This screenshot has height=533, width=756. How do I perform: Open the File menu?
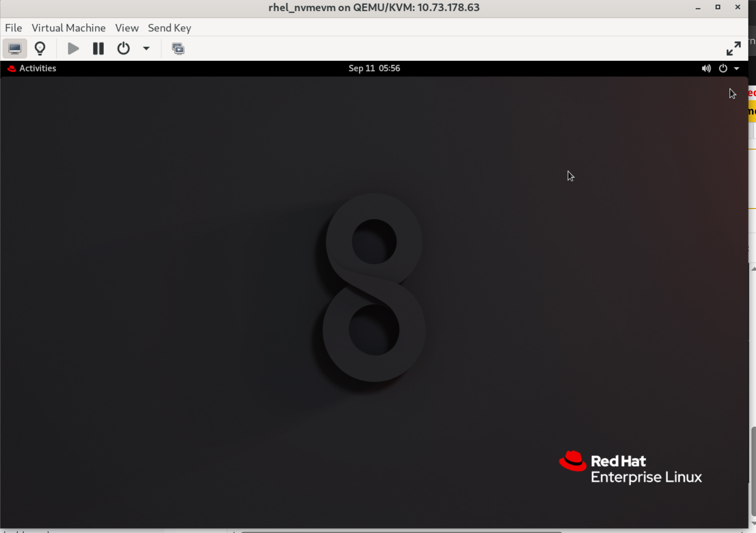coord(14,28)
